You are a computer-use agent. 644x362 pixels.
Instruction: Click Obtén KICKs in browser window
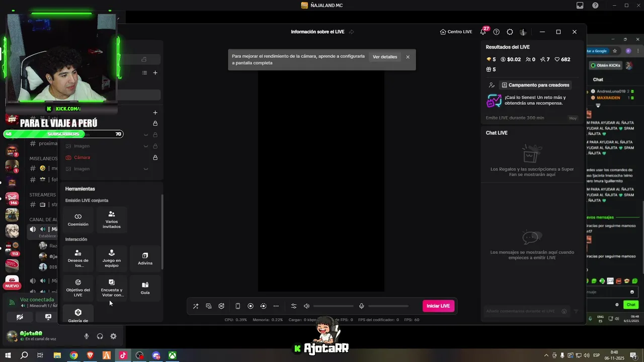(x=606, y=65)
